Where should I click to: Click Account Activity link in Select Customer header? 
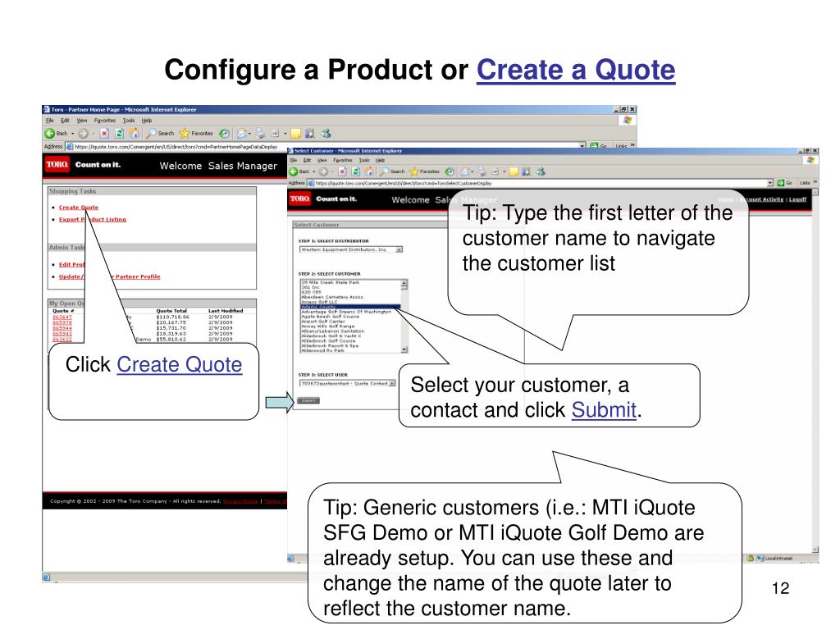[x=762, y=199]
